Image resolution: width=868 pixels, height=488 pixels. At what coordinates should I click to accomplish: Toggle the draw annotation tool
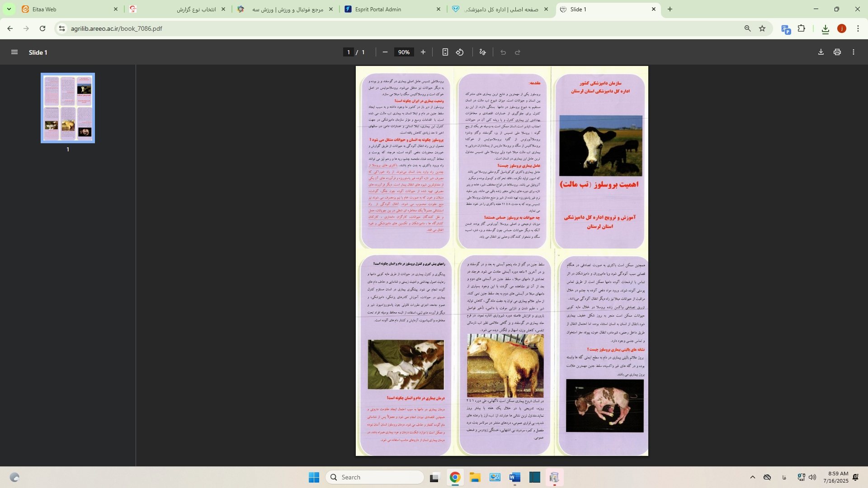(x=483, y=52)
